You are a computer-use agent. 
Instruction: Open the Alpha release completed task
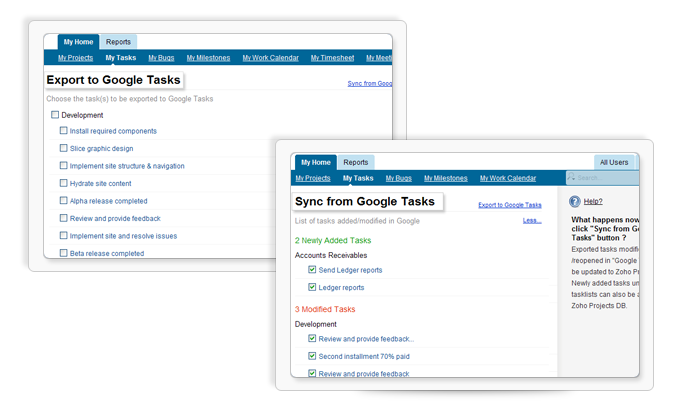click(108, 201)
